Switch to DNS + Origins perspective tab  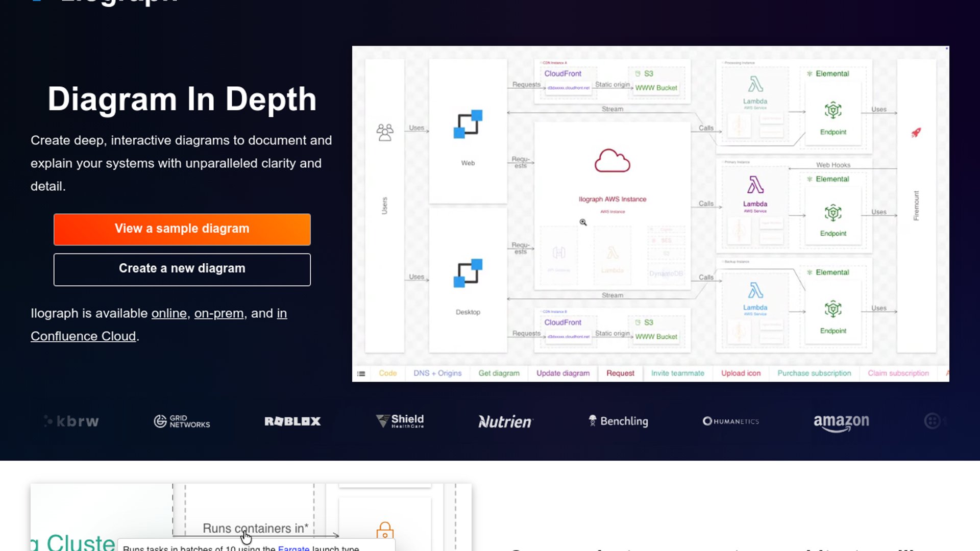pyautogui.click(x=437, y=373)
